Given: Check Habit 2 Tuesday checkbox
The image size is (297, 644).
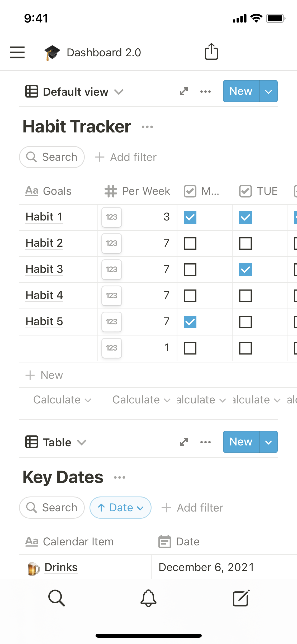Looking at the screenshot, I should click(246, 243).
